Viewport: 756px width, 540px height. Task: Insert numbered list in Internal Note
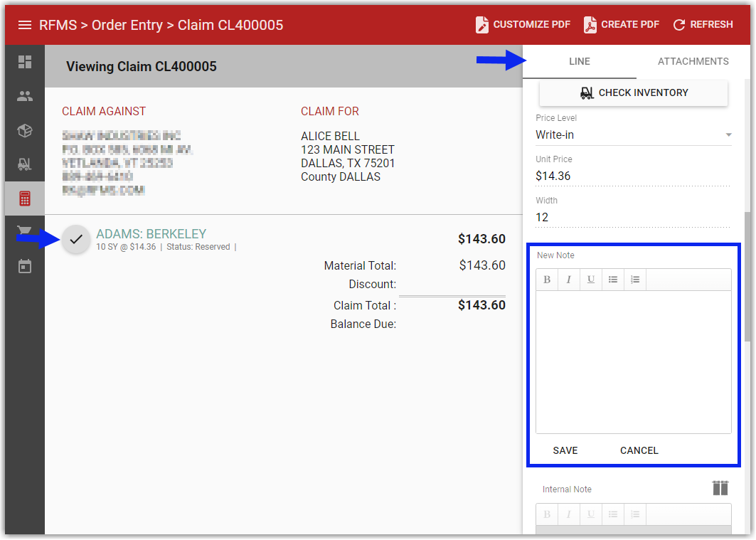[635, 514]
